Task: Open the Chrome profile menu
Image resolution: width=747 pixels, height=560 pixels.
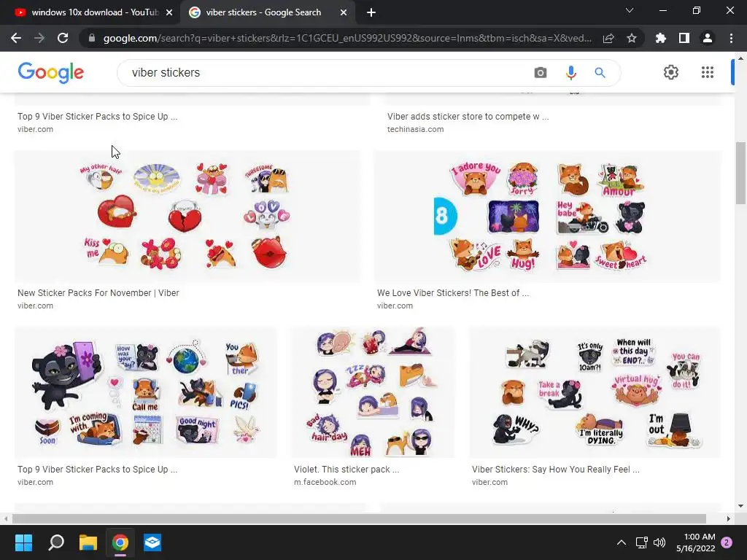Action: click(708, 38)
